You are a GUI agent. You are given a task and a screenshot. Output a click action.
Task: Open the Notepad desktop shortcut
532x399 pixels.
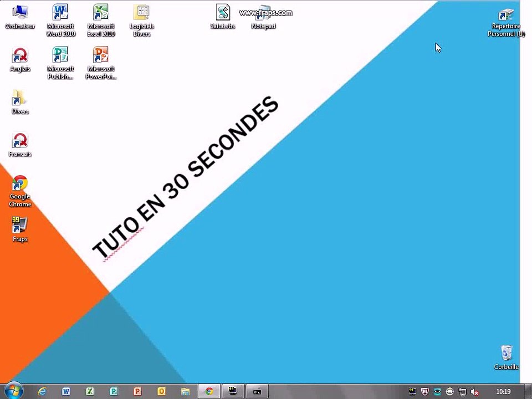[x=263, y=17]
